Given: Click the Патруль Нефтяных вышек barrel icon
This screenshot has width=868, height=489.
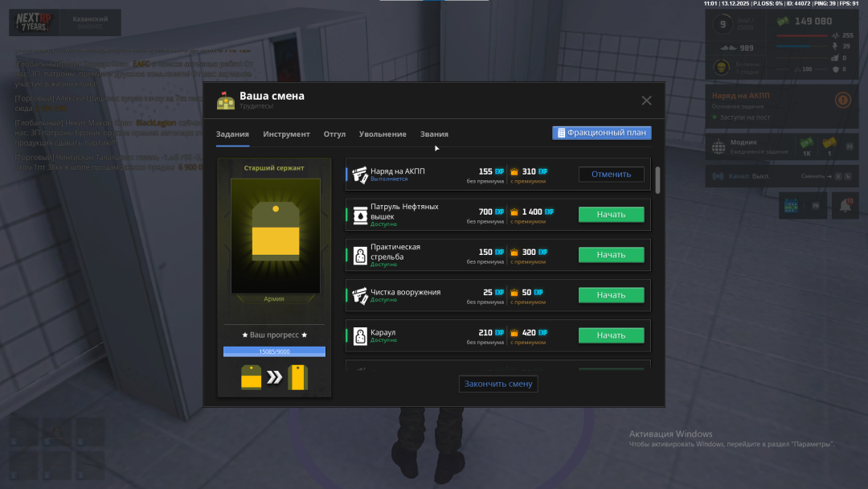Looking at the screenshot, I should tap(359, 215).
